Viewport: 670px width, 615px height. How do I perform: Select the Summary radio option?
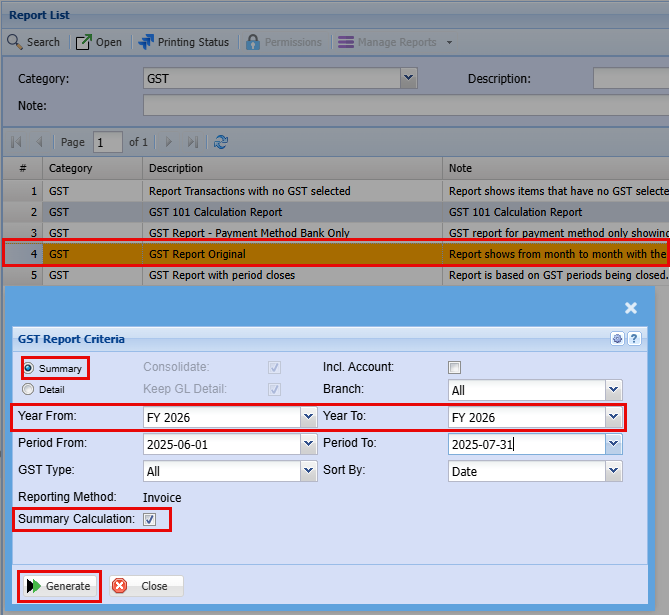(x=28, y=368)
